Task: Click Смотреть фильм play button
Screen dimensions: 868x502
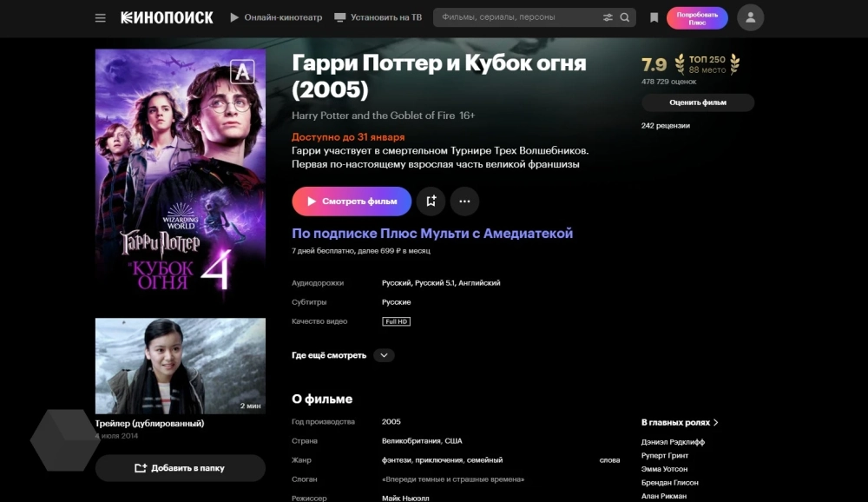Action: pyautogui.click(x=352, y=201)
